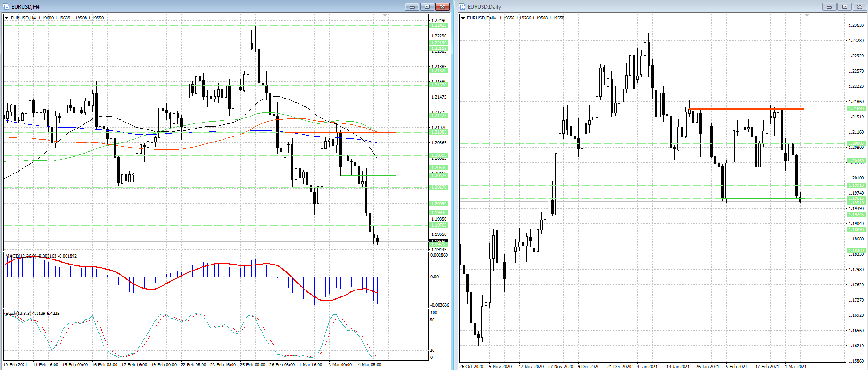Click the H4 OHLC header '1.19600 1.19639 1.19508 1.19550'

[71, 18]
